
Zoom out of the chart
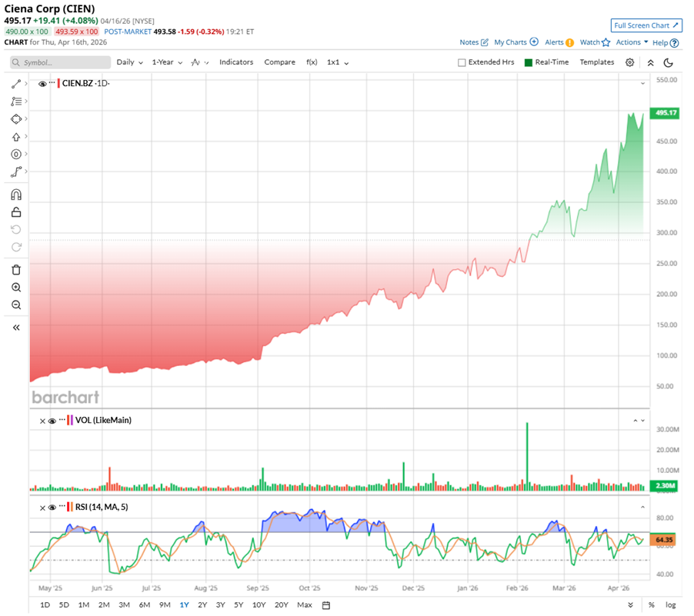pos(16,305)
